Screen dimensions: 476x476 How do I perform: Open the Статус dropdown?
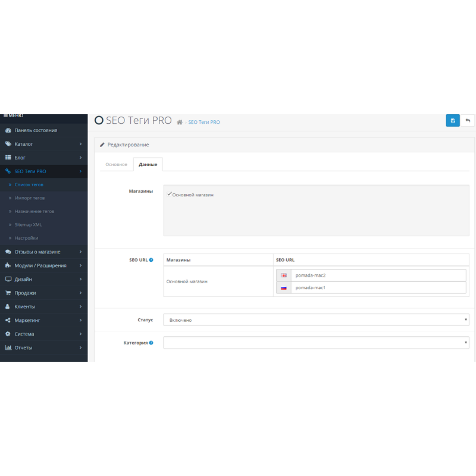316,320
